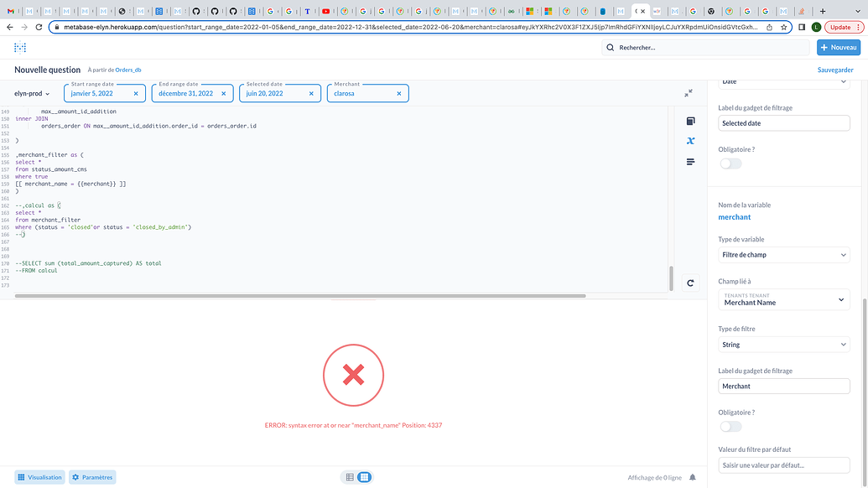This screenshot has width=868, height=488.
Task: Open the SQL snippets sidebar icon
Action: coord(690,162)
